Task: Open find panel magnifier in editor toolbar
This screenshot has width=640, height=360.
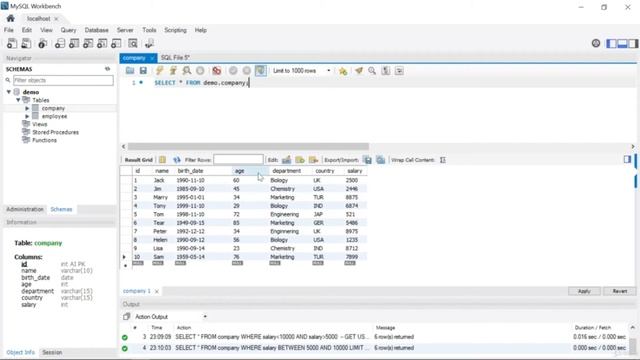Action: [x=372, y=71]
